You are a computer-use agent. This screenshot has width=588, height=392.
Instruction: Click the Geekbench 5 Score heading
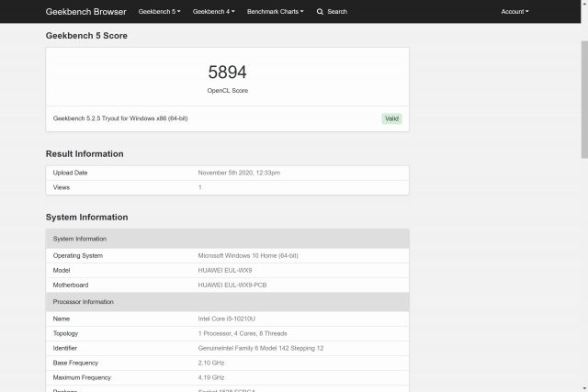click(x=86, y=36)
